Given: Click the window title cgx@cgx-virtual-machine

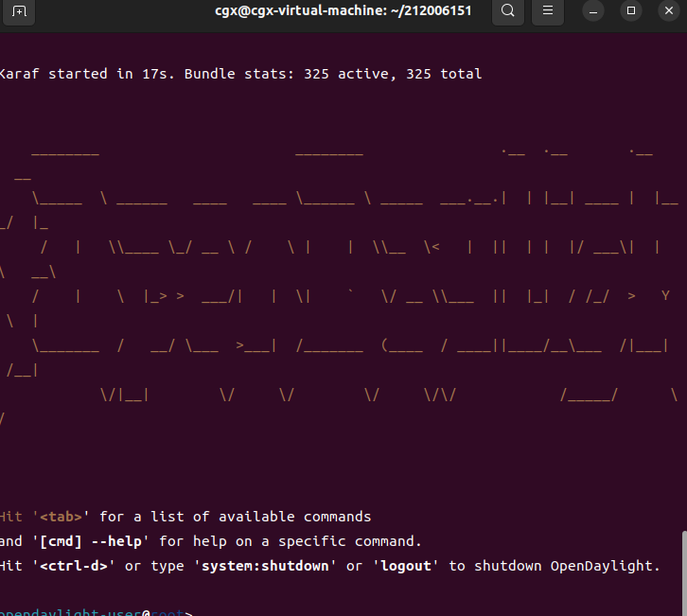Looking at the screenshot, I should (x=343, y=10).
